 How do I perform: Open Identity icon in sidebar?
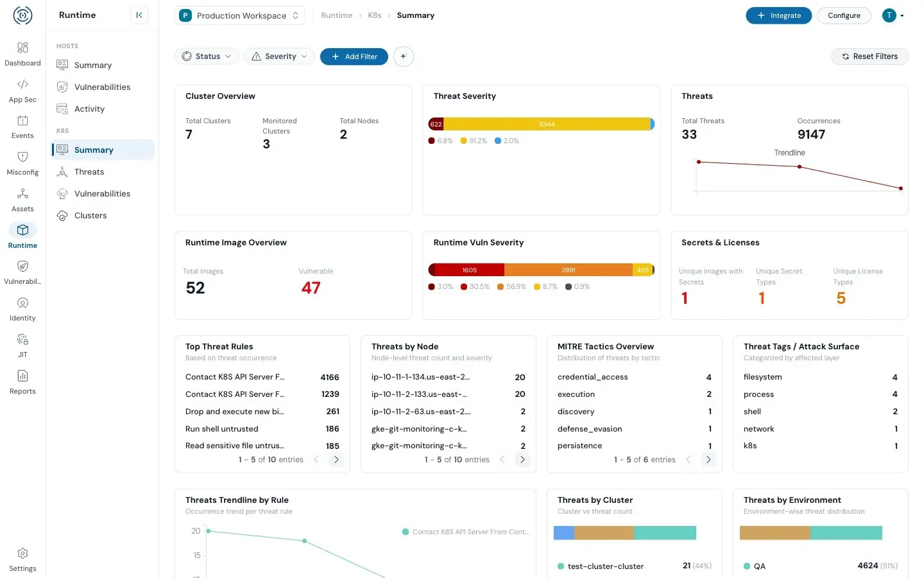pos(22,302)
